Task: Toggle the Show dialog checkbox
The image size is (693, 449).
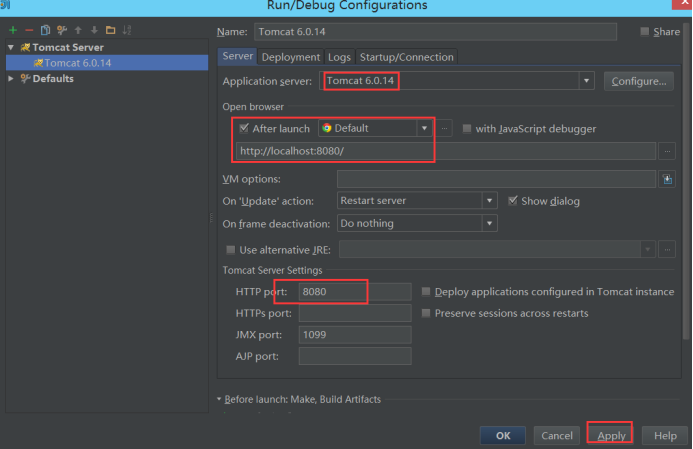Action: [513, 201]
